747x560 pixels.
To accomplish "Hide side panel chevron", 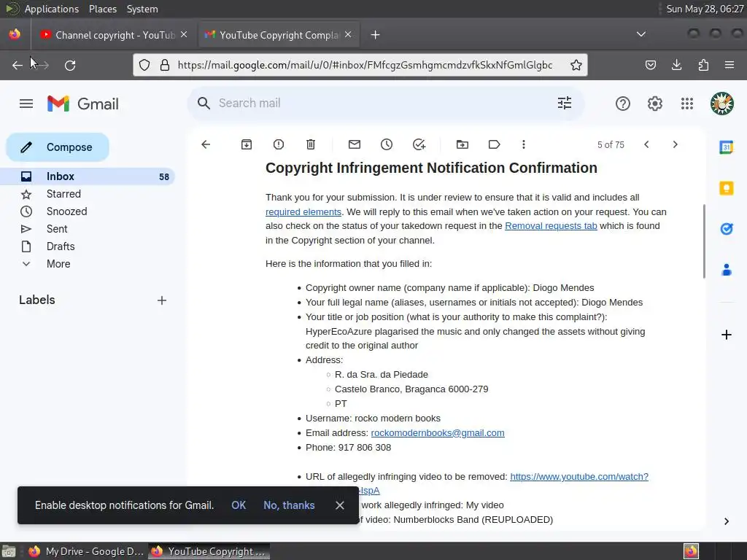I will (726, 521).
